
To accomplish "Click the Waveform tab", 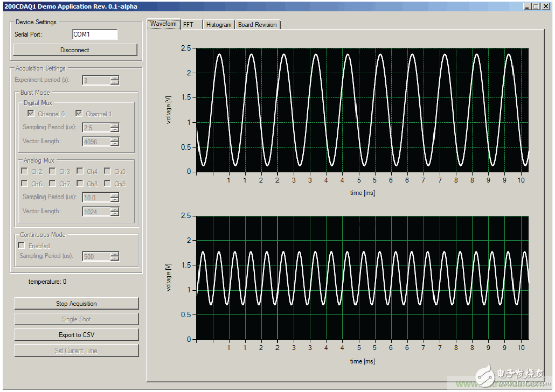I will coord(163,24).
